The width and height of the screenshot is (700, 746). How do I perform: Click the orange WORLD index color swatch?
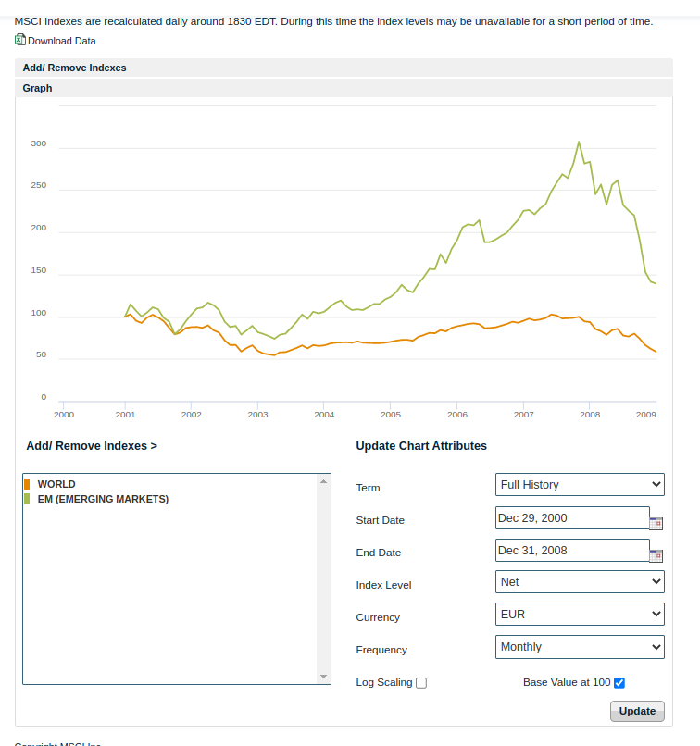coord(28,484)
